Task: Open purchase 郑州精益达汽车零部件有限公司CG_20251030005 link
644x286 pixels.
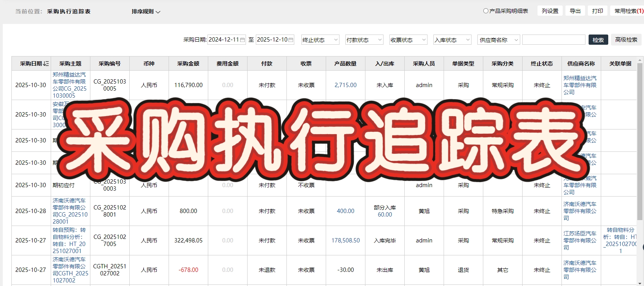Action: [70, 85]
